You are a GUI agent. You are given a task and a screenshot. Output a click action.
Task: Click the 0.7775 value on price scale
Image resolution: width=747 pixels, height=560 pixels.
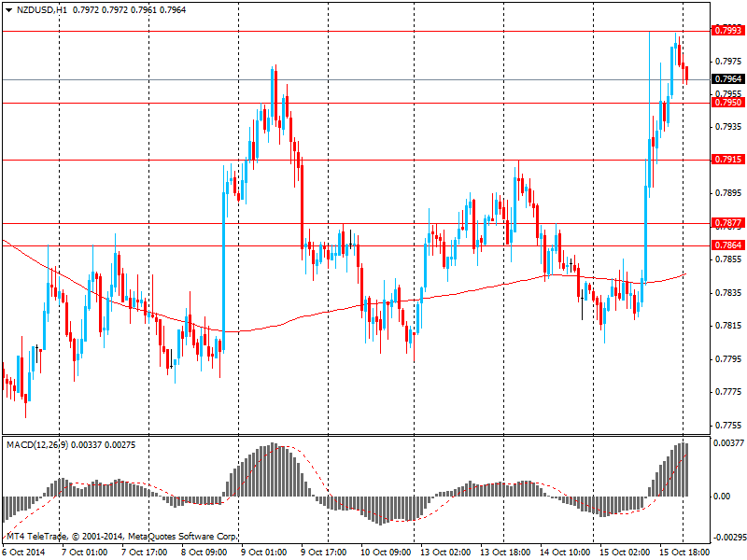[727, 392]
